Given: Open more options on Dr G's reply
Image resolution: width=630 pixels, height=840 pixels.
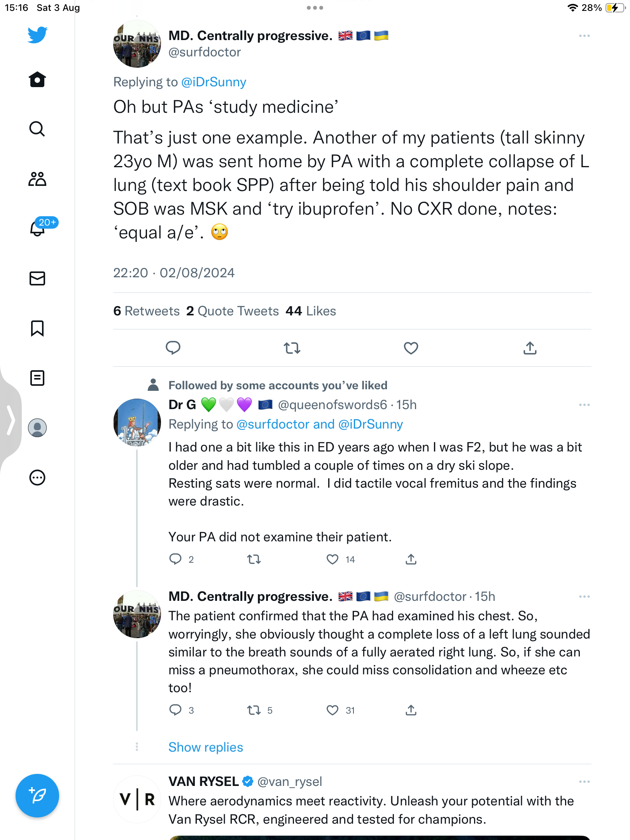Looking at the screenshot, I should [584, 405].
